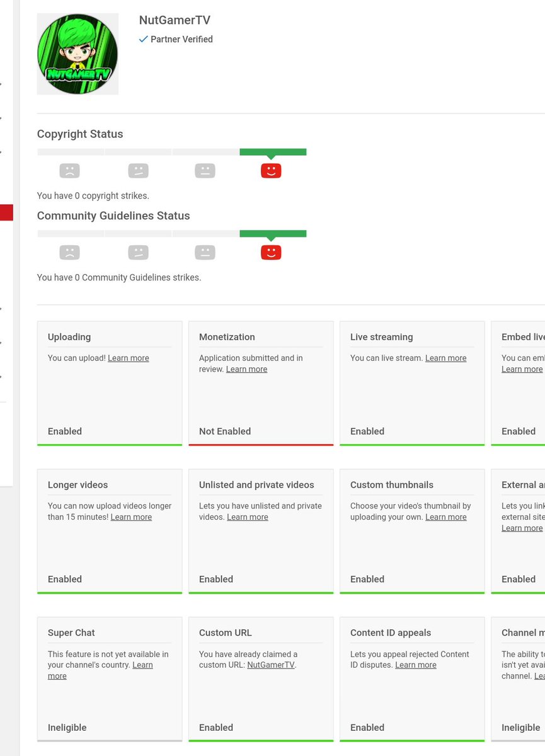Click the gray frowning face under Copyright Status

(x=70, y=171)
